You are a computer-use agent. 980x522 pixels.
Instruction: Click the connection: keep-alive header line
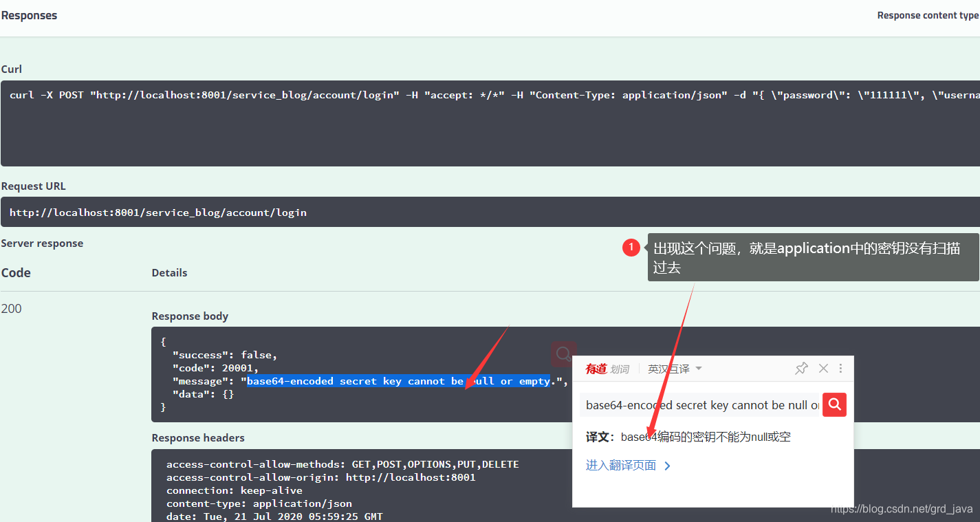(235, 490)
